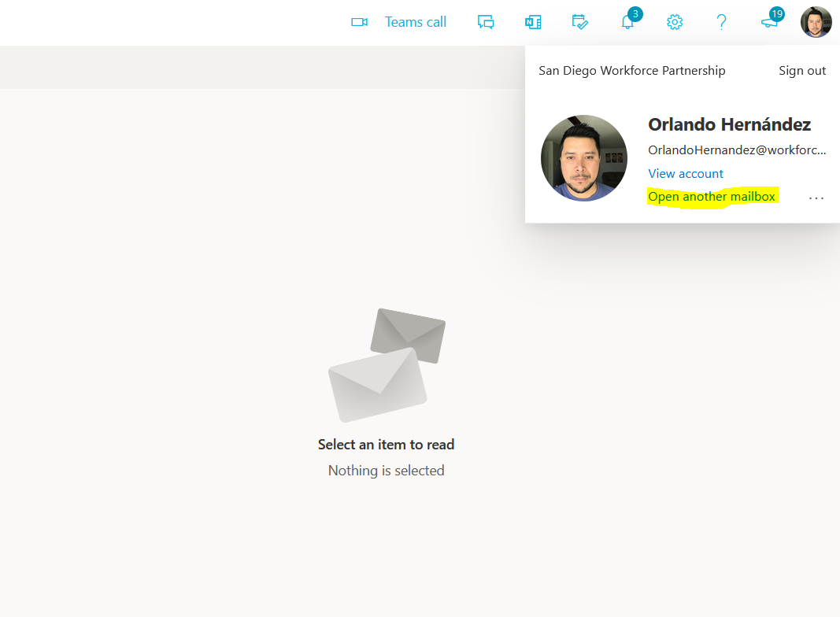Show notifications with the bell icon
840x617 pixels.
627,22
